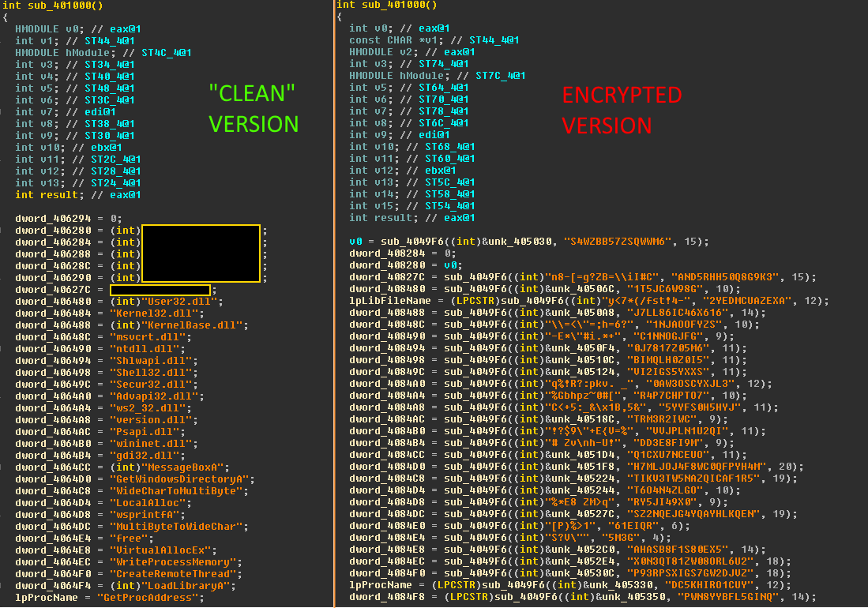Screen dimensions: 868x608
Task: Click the "WriteProcessMemory" string
Action: click(173, 562)
